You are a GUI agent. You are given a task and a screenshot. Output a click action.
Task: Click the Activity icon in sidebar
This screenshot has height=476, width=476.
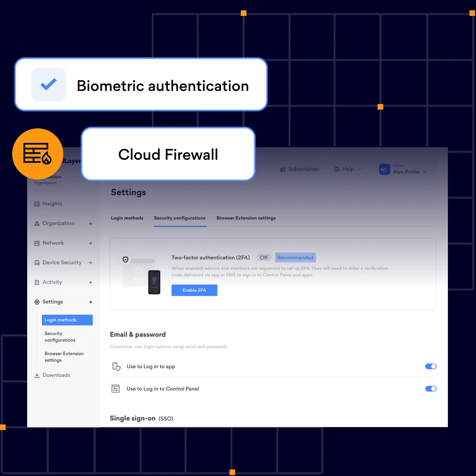point(37,282)
